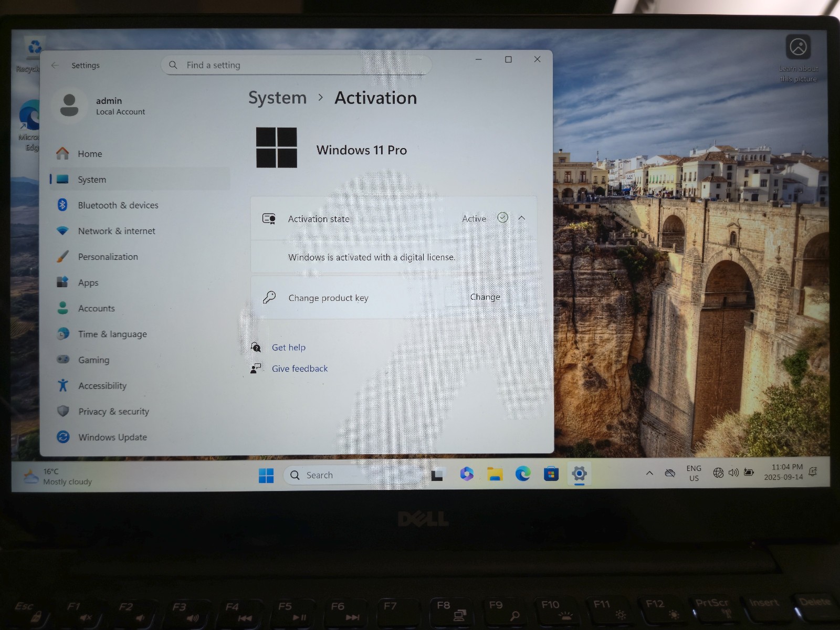Open Accessibility settings page

click(x=141, y=386)
